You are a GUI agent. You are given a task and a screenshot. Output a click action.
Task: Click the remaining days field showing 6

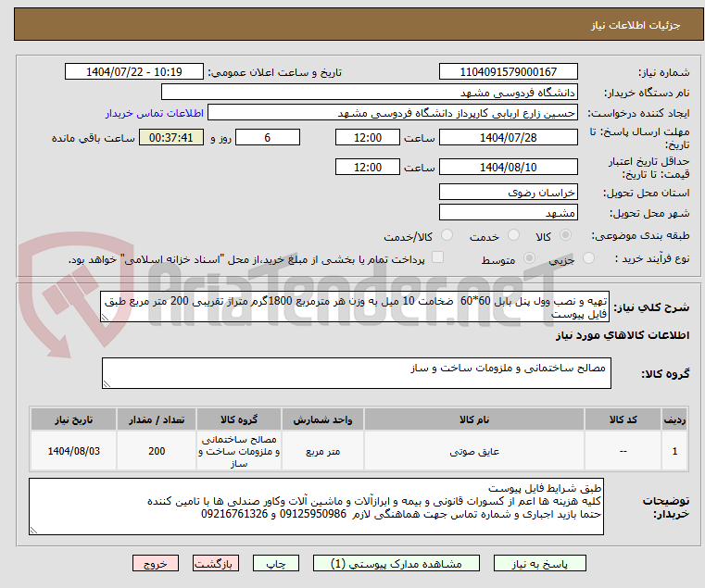click(268, 138)
